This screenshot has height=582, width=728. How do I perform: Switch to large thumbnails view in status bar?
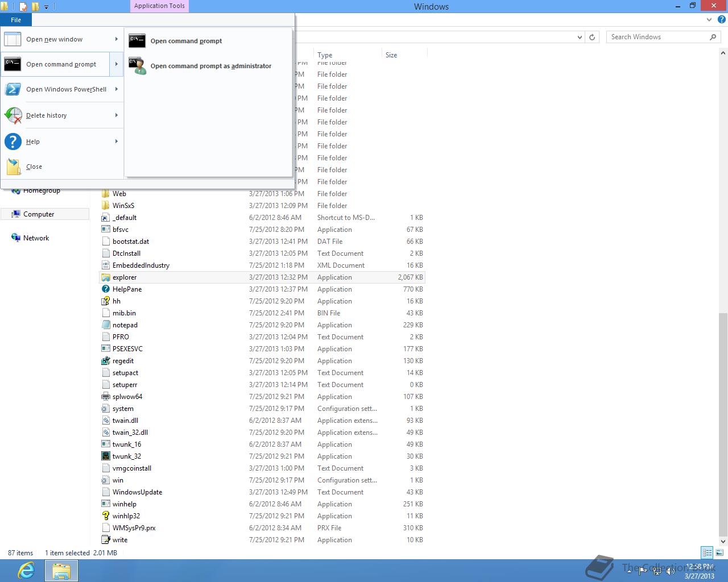pos(719,552)
